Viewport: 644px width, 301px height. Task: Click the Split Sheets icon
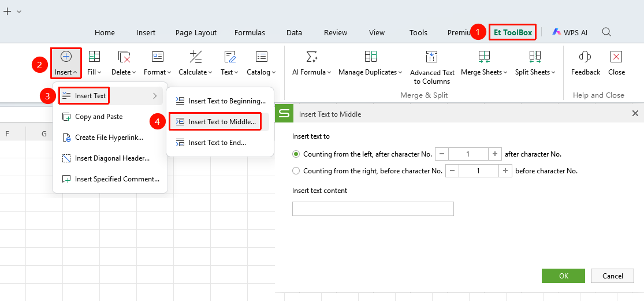535,57
